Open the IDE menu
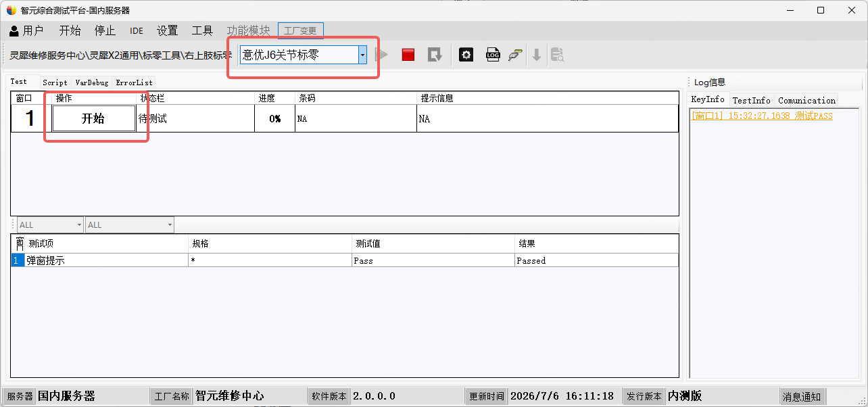The height and width of the screenshot is (407, 868). coord(137,30)
